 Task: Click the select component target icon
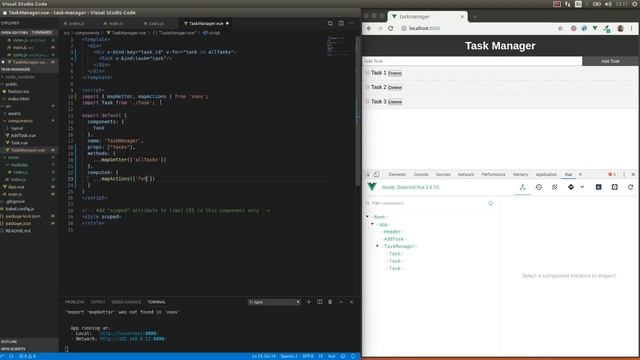[491, 203]
